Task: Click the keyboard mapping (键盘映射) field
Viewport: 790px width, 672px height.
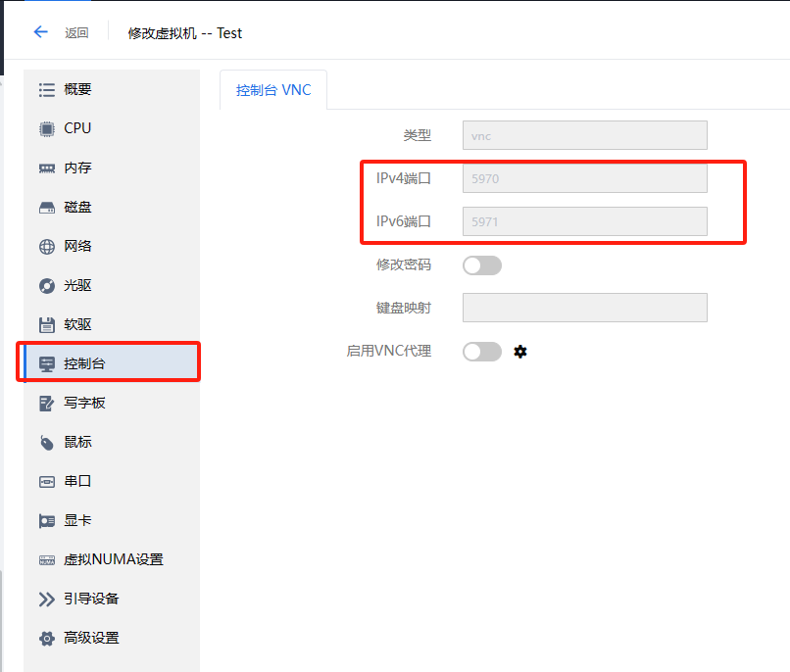Action: pos(584,308)
